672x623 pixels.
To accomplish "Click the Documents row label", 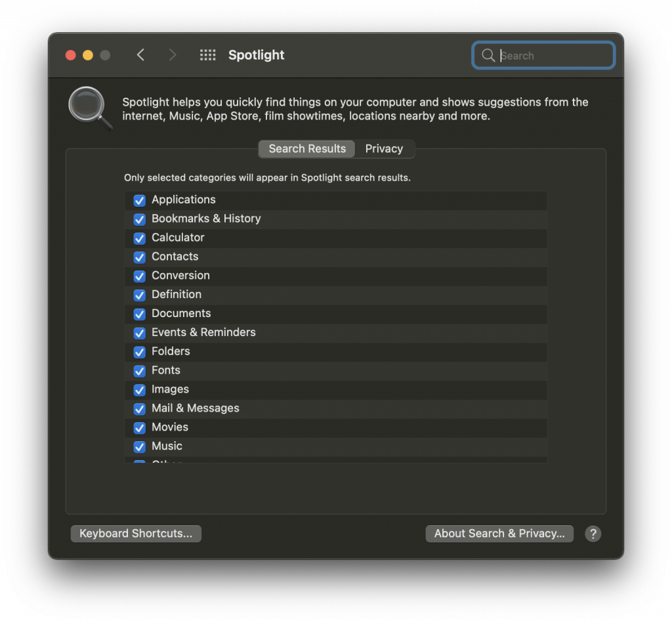I will click(181, 313).
